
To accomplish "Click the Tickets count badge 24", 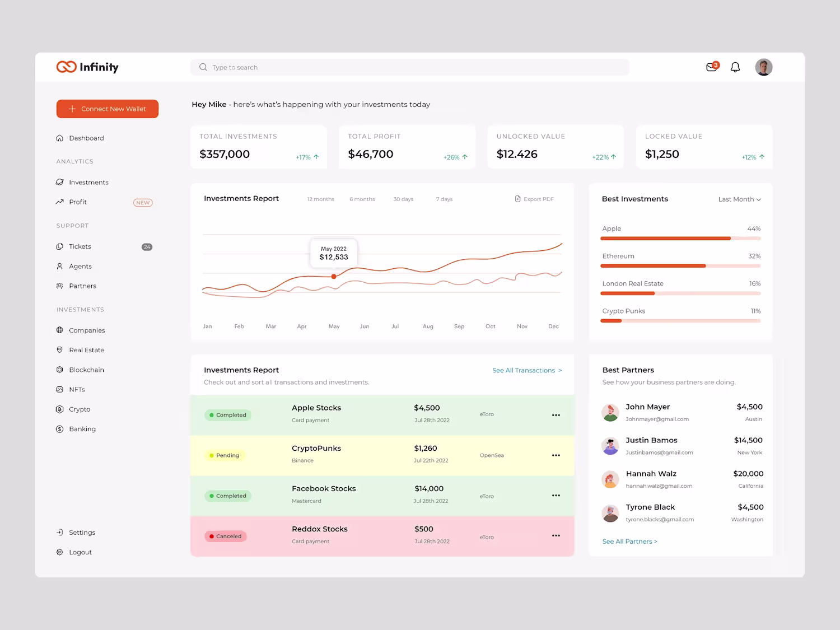I will click(x=147, y=247).
